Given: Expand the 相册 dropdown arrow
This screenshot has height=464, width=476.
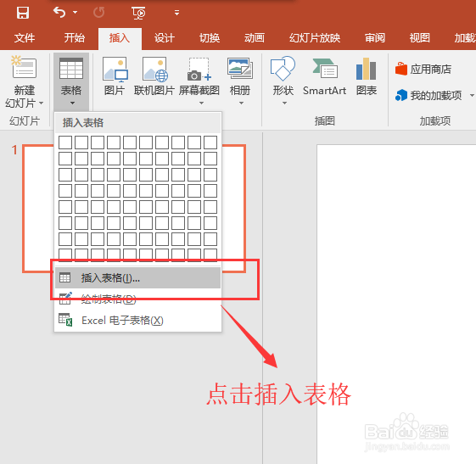Looking at the screenshot, I should pyautogui.click(x=241, y=103).
